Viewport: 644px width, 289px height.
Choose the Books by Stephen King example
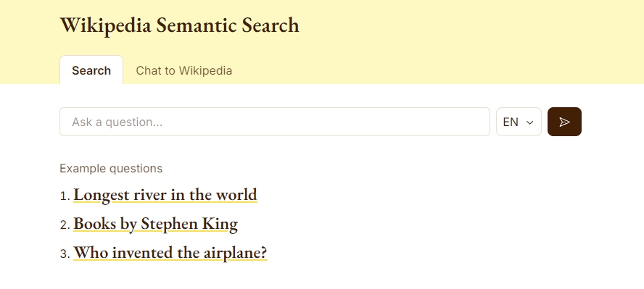tap(155, 224)
